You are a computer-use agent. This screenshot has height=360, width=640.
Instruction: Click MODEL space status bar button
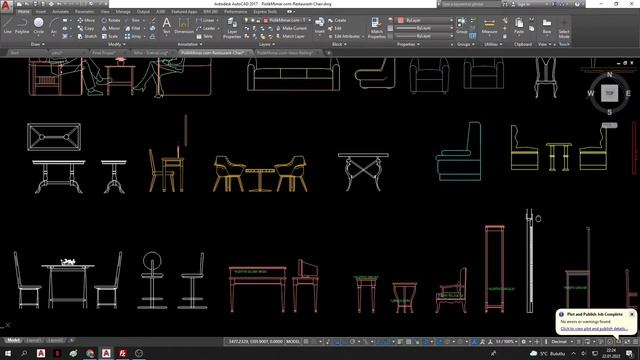pos(293,342)
